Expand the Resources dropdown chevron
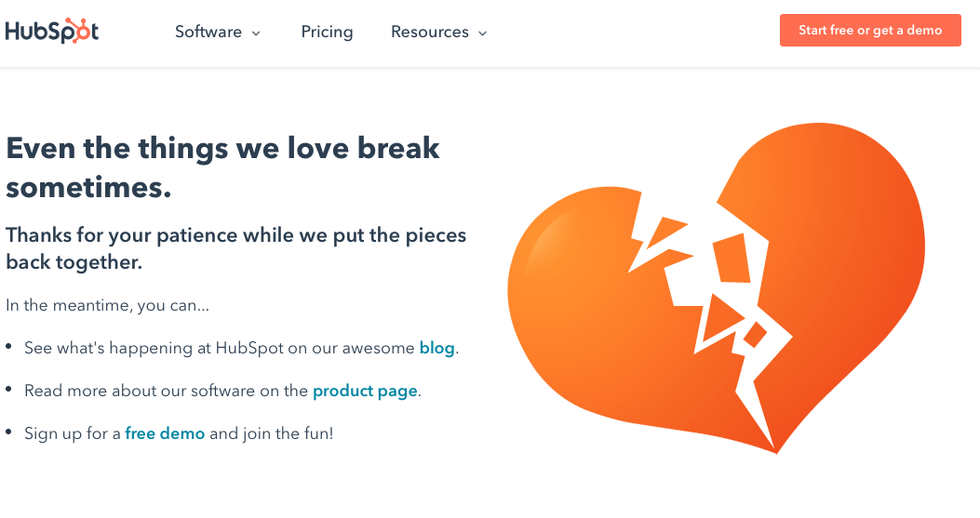The width and height of the screenshot is (980, 518). (x=482, y=33)
